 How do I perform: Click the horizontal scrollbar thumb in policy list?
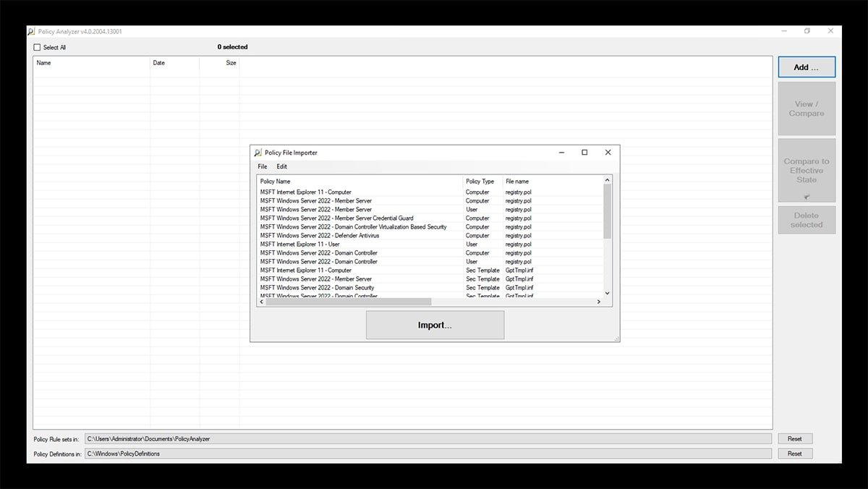[349, 302]
